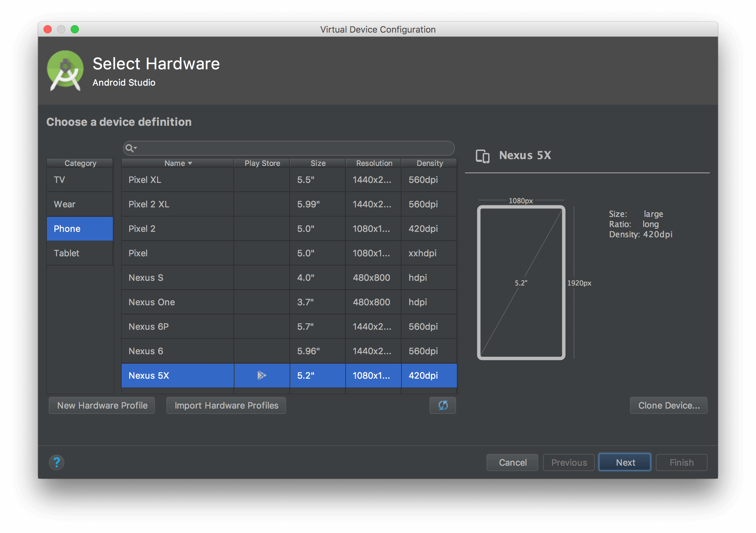The height and width of the screenshot is (533, 756).
Task: Click the refresh device list icon
Action: tap(443, 405)
